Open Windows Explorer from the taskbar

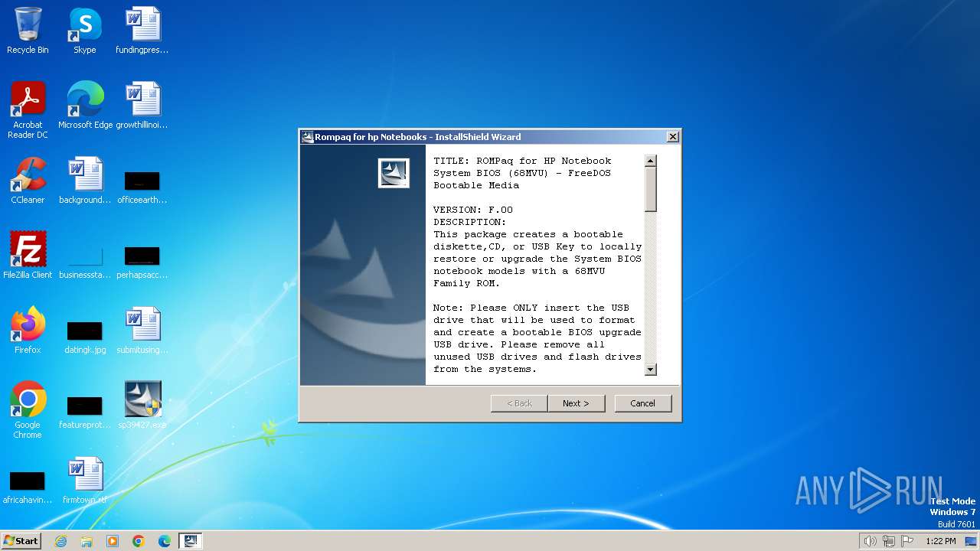pyautogui.click(x=87, y=541)
